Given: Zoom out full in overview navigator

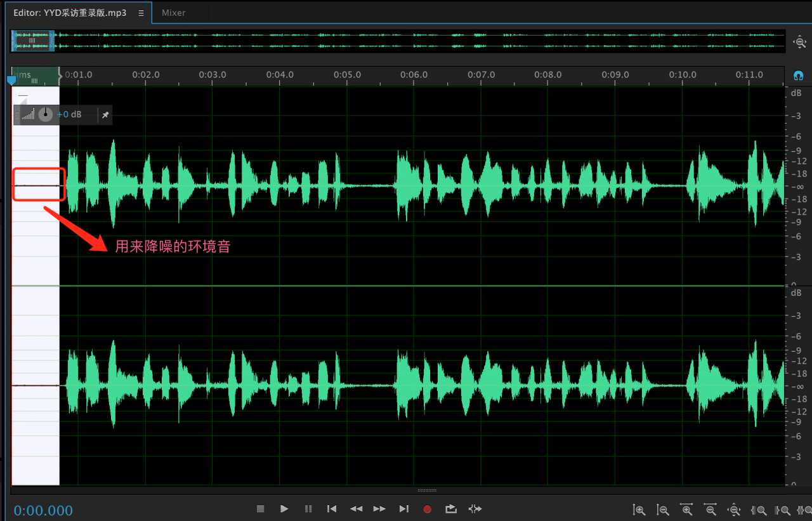Looking at the screenshot, I should click(799, 43).
